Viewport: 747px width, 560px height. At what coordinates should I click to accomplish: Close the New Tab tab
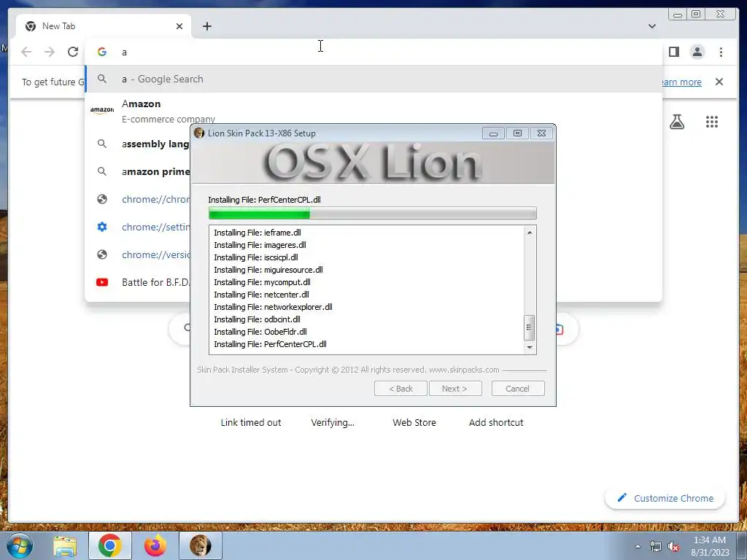click(179, 26)
